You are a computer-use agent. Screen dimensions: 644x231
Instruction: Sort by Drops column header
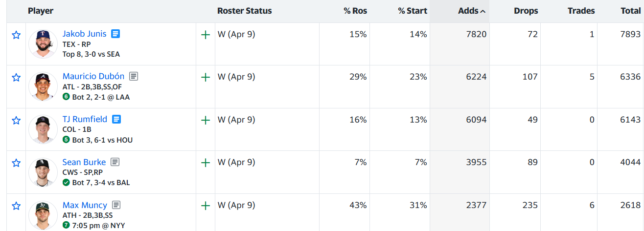[x=526, y=11]
